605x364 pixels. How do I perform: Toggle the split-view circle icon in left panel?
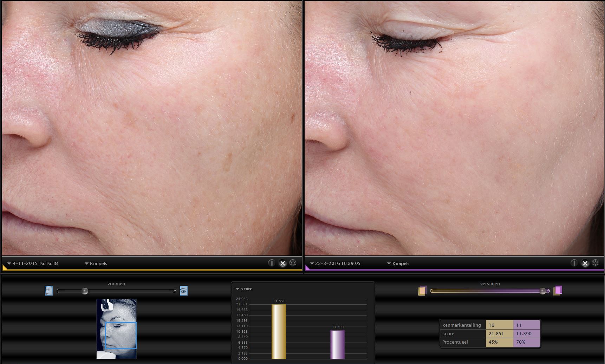coord(272,263)
